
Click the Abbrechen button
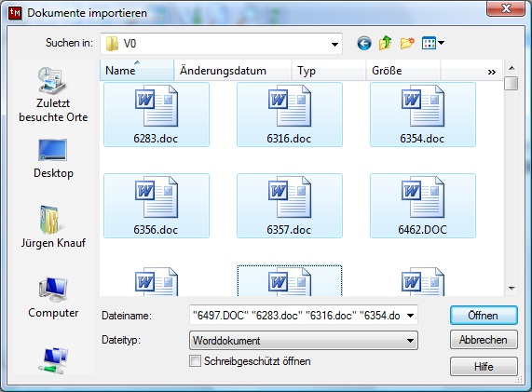pos(484,340)
